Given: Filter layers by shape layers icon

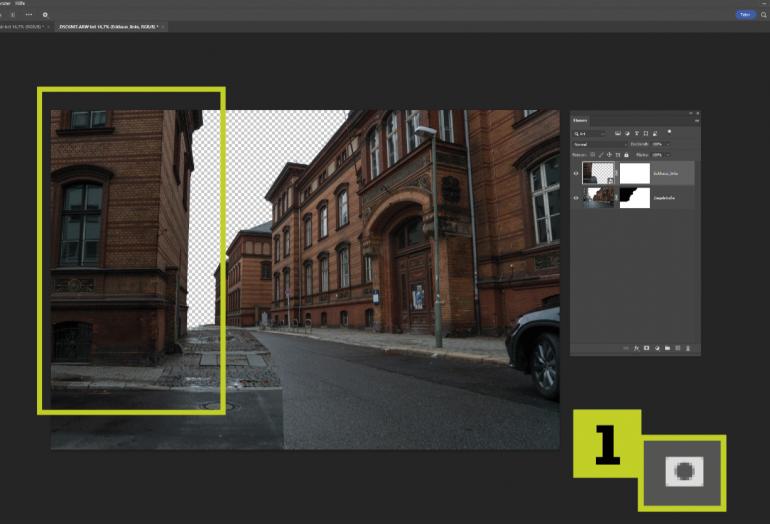Looking at the screenshot, I should tap(646, 133).
